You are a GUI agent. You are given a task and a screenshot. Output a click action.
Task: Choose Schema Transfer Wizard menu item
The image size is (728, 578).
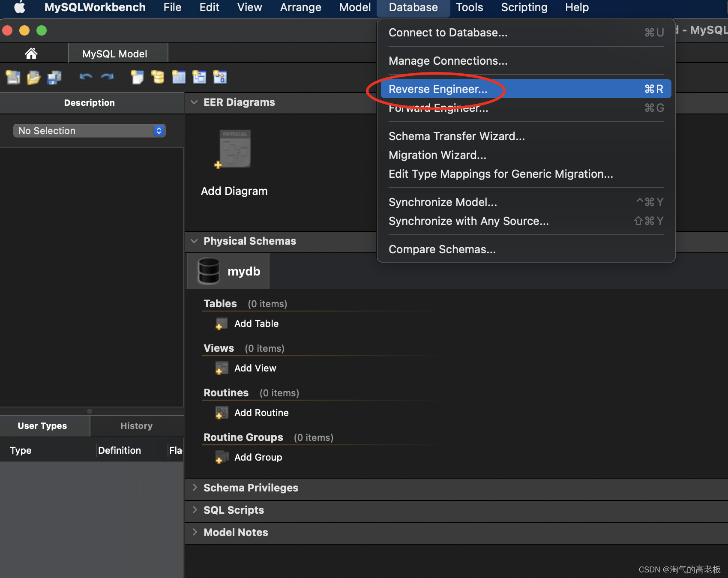tap(526, 136)
